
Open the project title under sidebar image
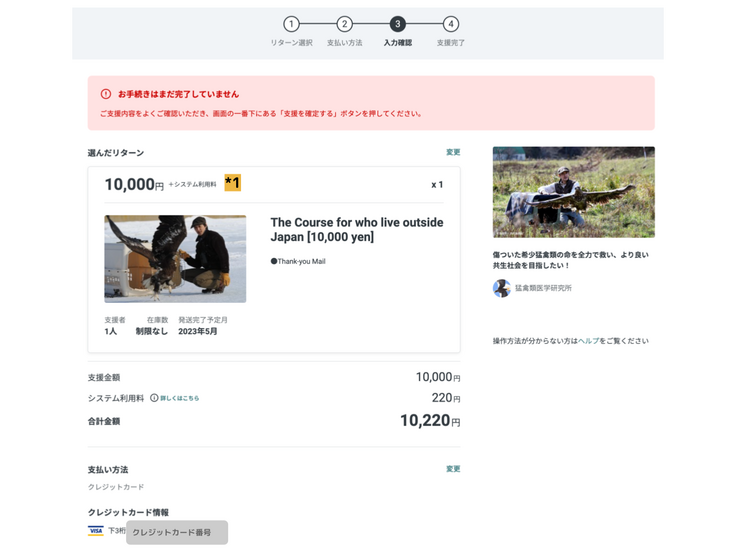click(570, 260)
